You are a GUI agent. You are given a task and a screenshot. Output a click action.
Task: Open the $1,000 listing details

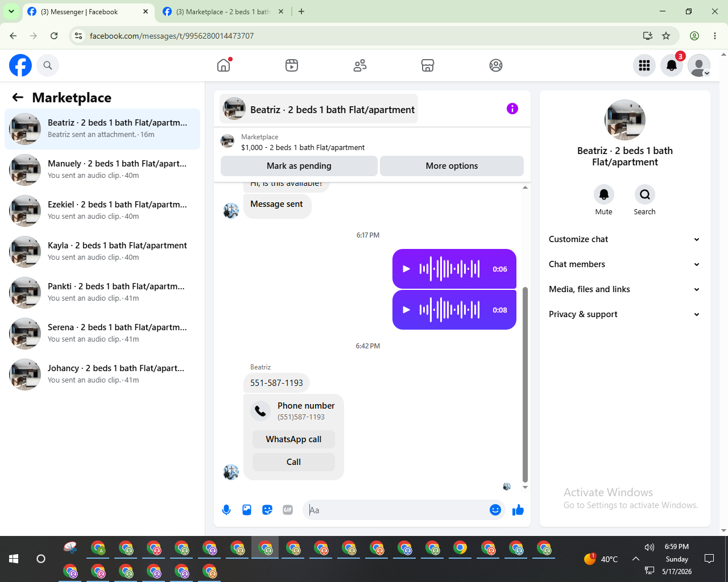tap(303, 147)
